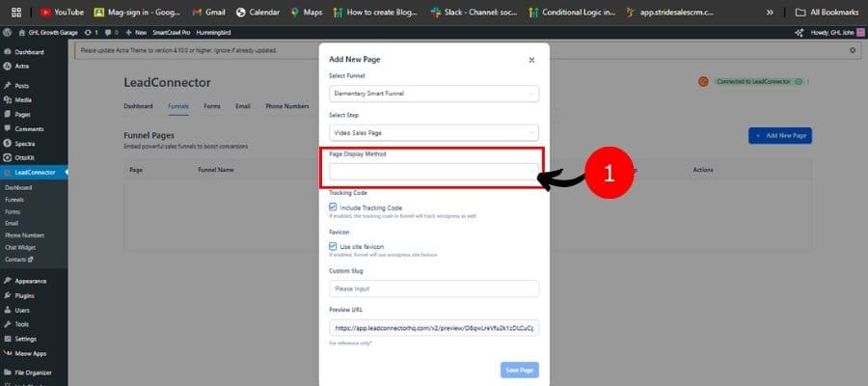Open the Howdy, GHL John account menu
The height and width of the screenshot is (386, 868).
(x=836, y=33)
